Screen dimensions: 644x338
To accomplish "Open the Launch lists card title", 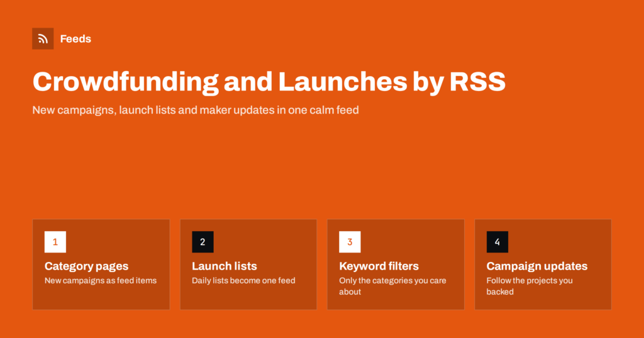I will tap(225, 266).
